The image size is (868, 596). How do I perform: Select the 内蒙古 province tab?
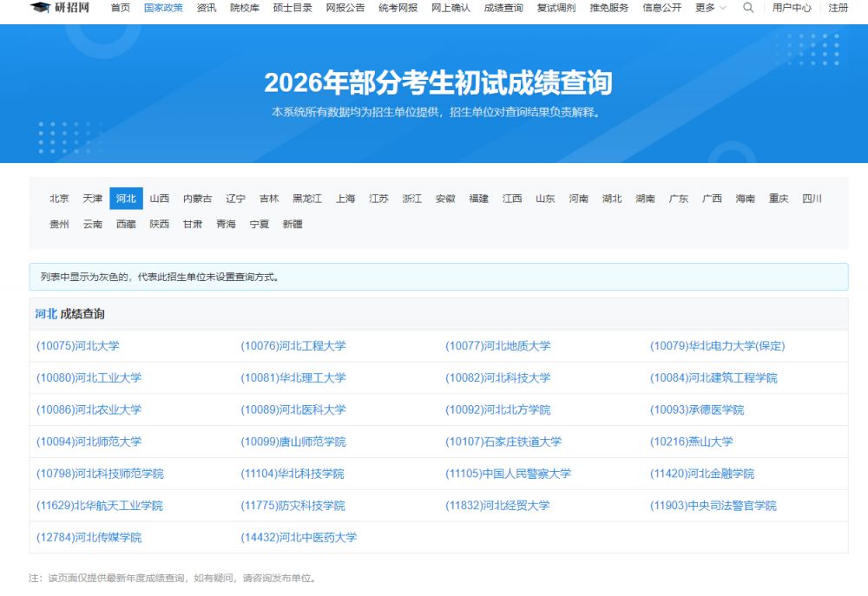198,198
